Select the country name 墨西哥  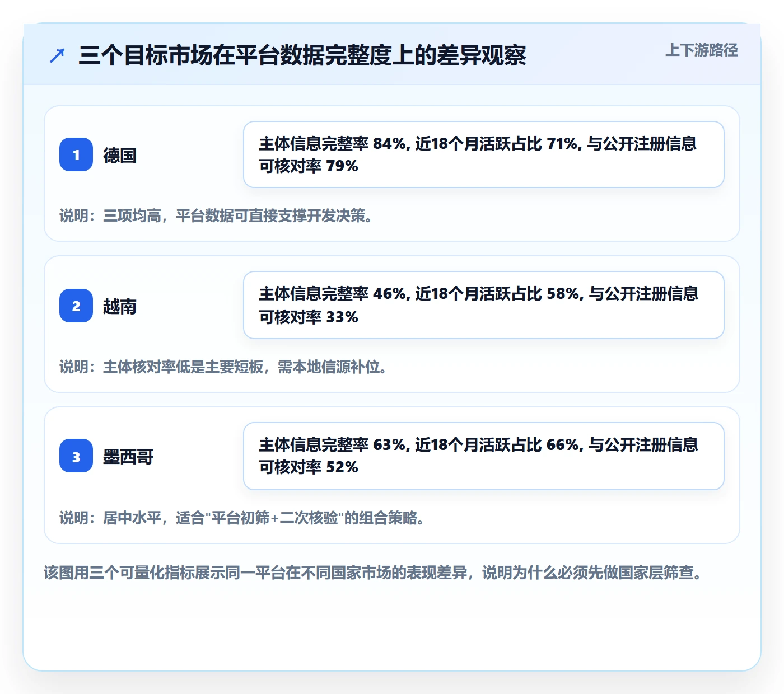(x=128, y=457)
